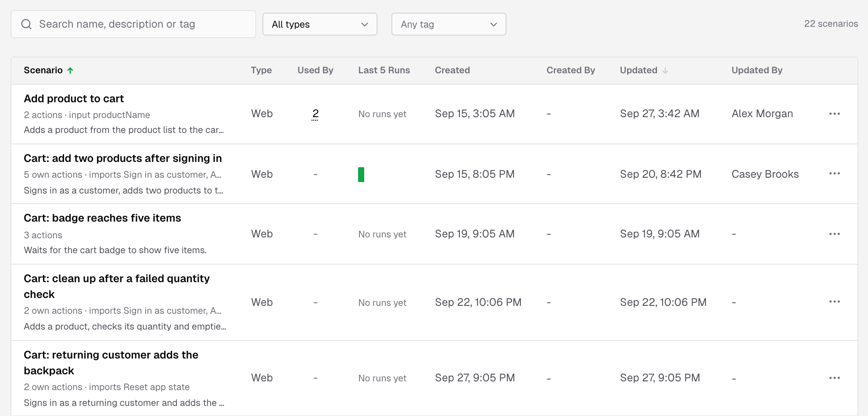The height and width of the screenshot is (416, 868).
Task: Click '2 actions · input productName' text
Action: (x=87, y=115)
